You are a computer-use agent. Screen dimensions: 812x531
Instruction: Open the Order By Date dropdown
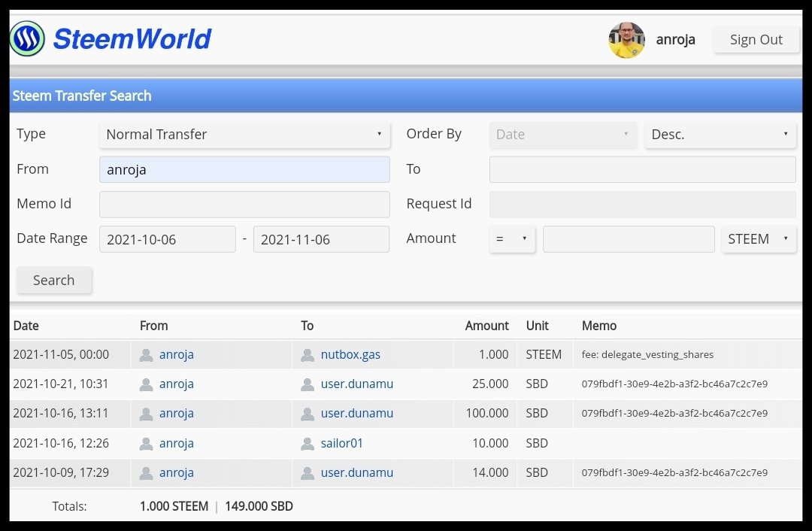[x=563, y=135]
